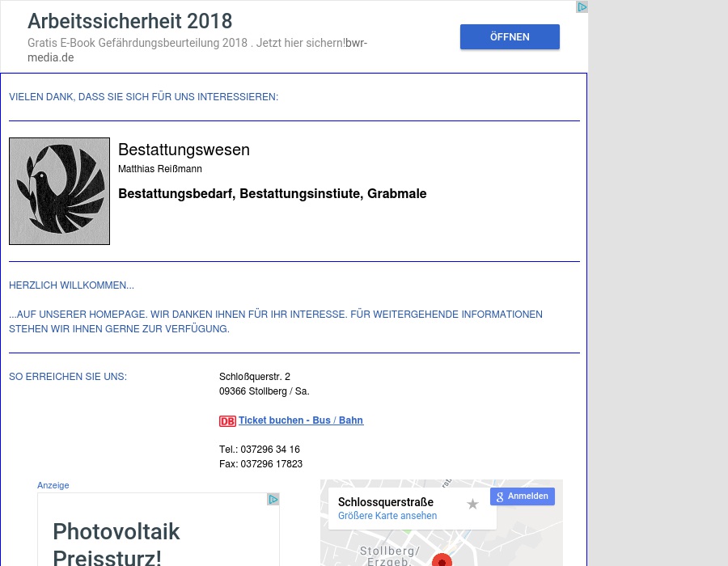Toggle the map favorite star for Schlossquerstraße
The image size is (728, 566).
(x=472, y=504)
